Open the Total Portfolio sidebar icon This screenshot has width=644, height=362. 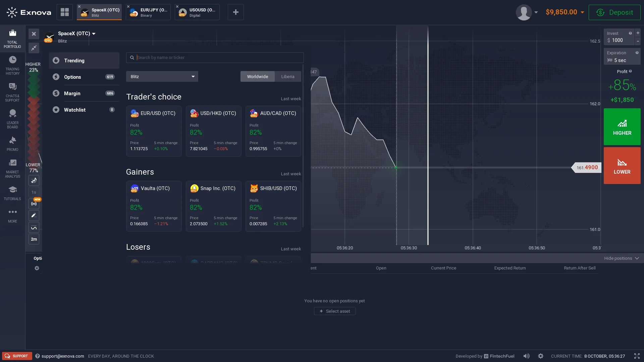[x=12, y=39]
